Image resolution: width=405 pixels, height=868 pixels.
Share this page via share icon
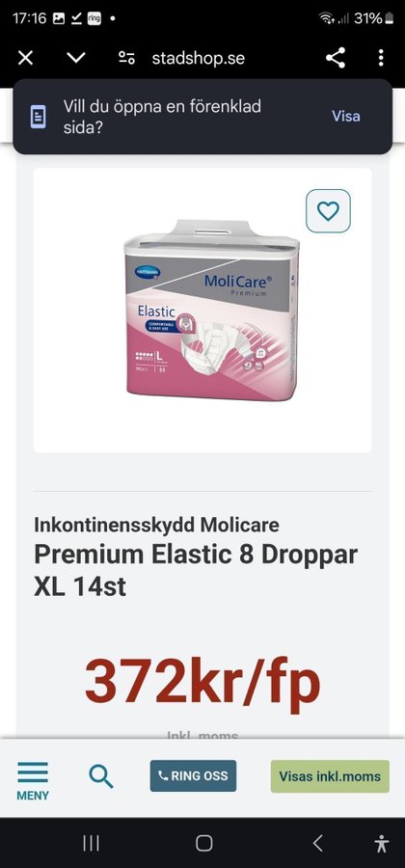(x=336, y=58)
